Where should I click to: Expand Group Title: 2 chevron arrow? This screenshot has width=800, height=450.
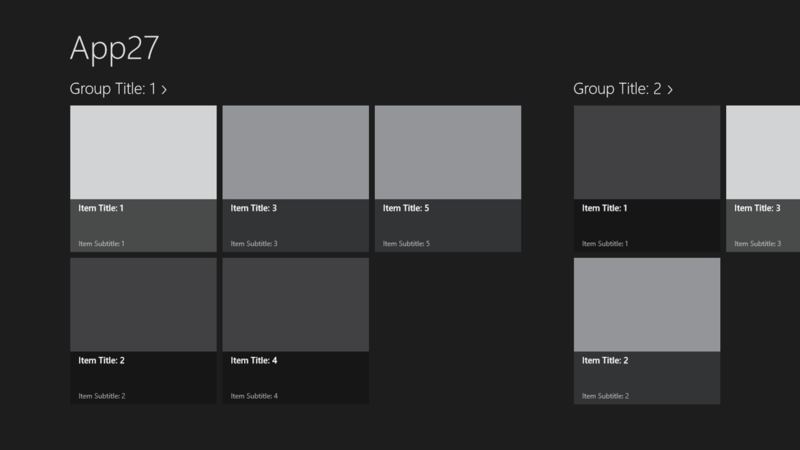670,90
